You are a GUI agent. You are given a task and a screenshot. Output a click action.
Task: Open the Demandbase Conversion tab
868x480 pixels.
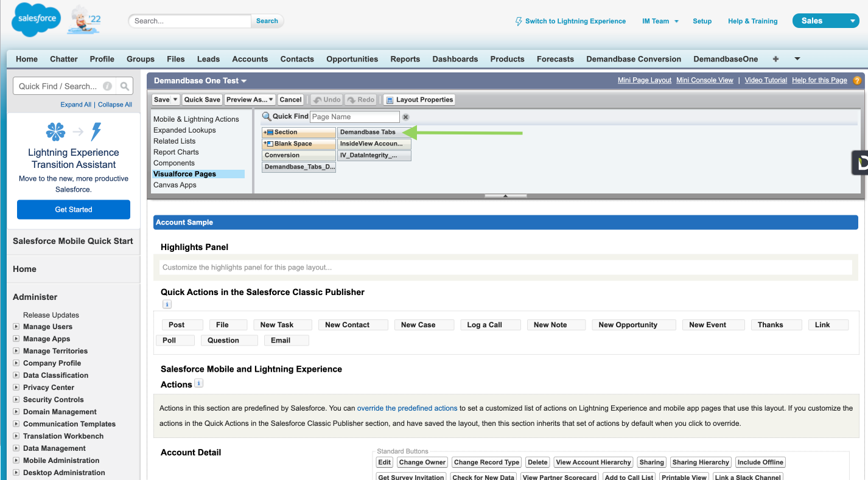click(634, 59)
